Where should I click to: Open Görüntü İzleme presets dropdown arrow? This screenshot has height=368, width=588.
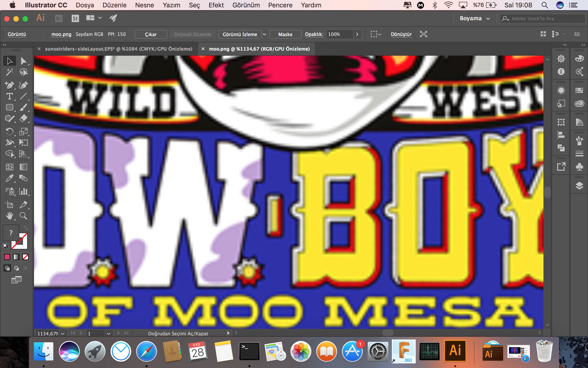[264, 34]
